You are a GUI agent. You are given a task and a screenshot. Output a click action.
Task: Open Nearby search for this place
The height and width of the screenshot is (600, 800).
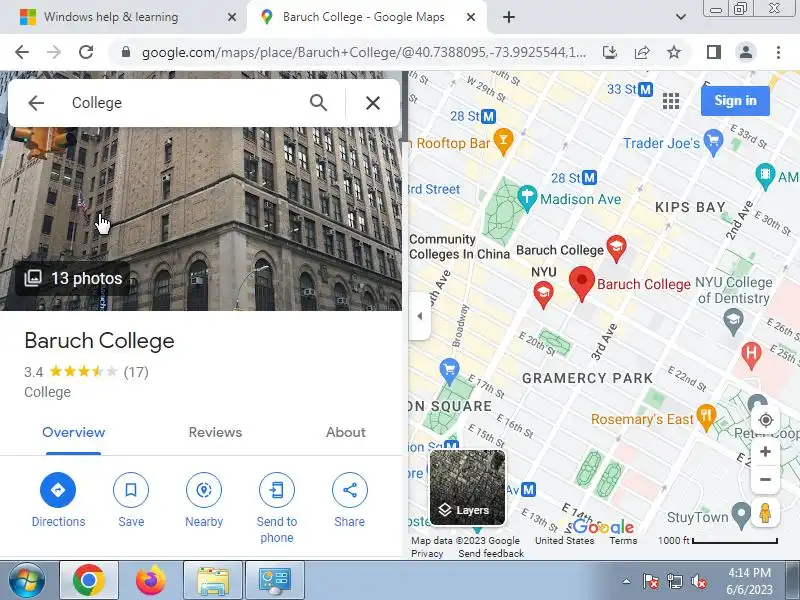[x=204, y=490]
